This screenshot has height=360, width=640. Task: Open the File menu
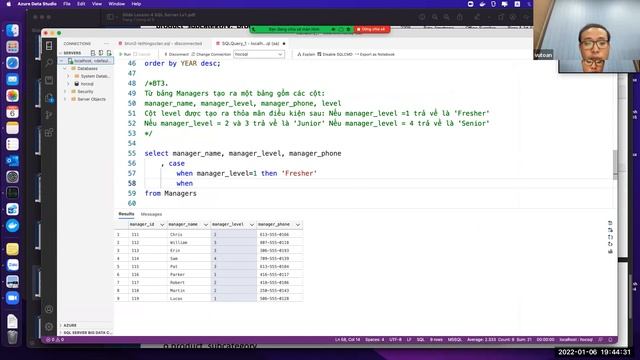click(67, 4)
